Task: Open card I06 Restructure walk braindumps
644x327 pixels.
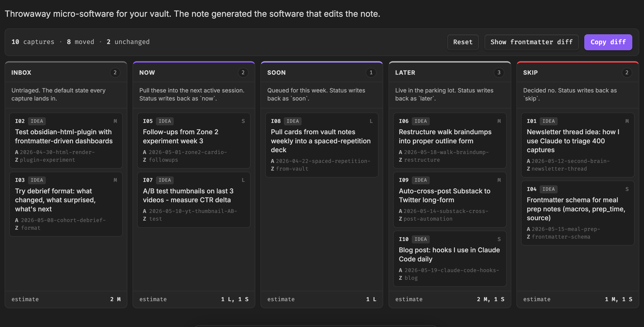Action: click(450, 140)
